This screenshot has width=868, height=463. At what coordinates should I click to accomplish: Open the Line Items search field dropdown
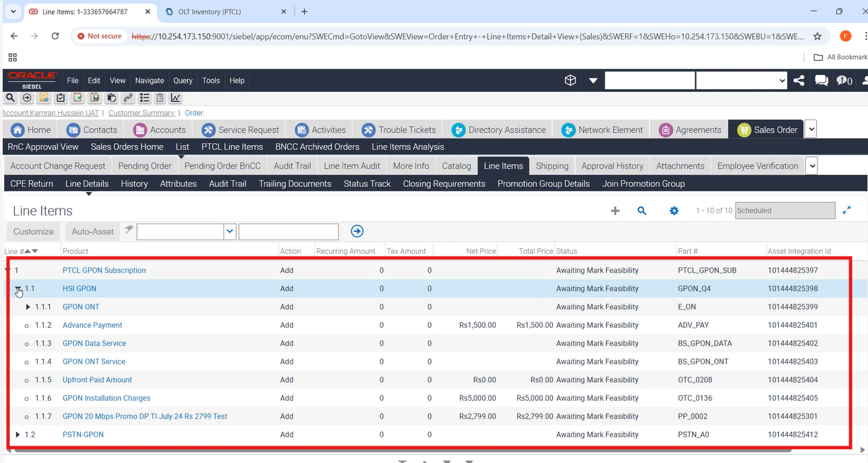click(x=230, y=231)
